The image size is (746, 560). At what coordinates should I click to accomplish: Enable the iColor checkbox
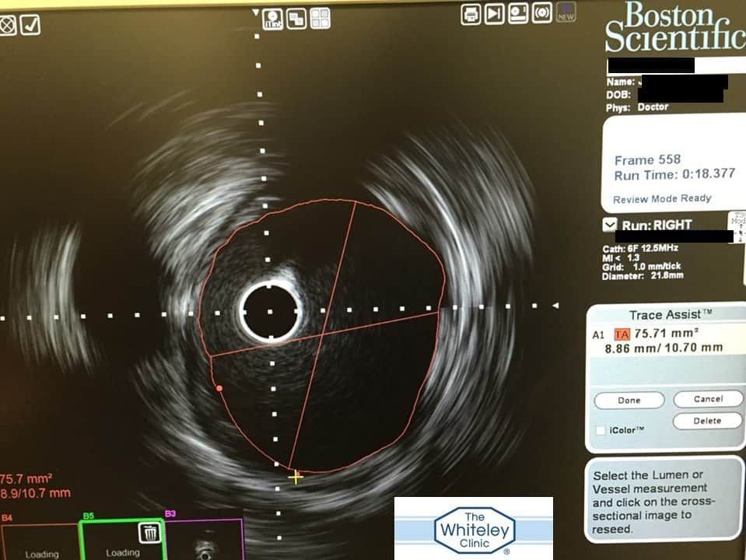coord(600,430)
